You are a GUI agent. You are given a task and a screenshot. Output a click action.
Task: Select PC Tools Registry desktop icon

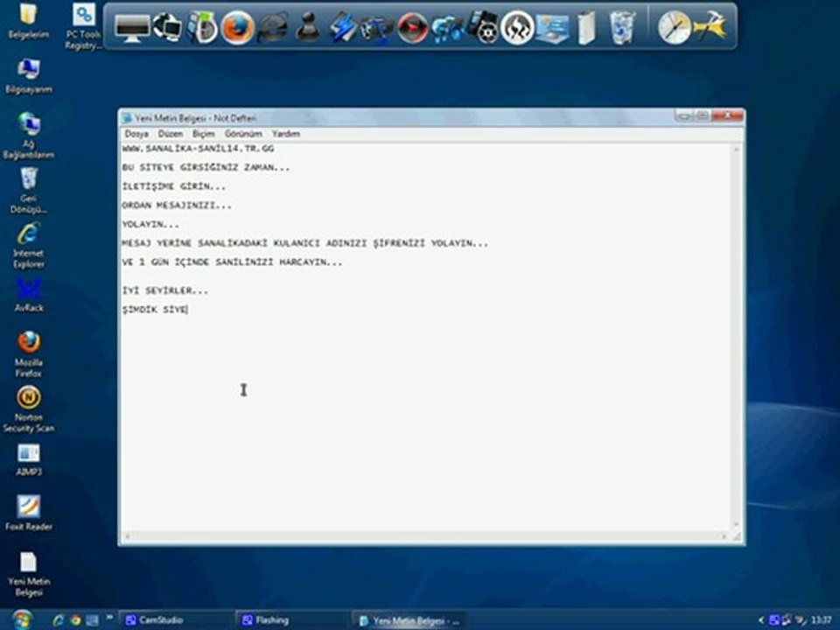coord(83,27)
